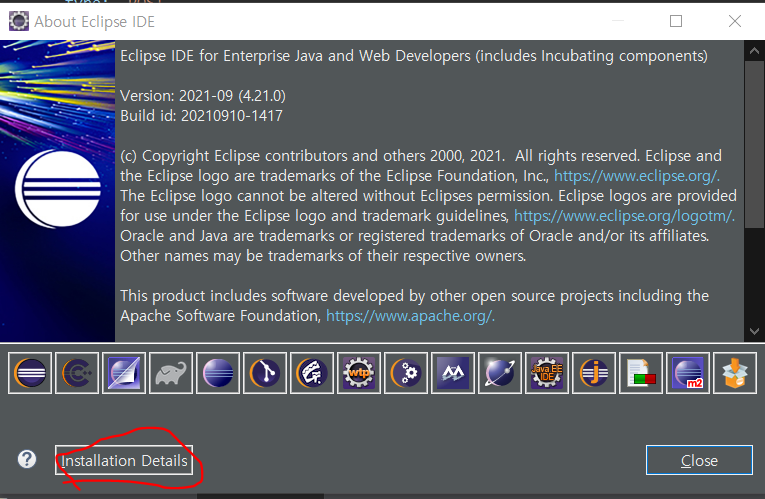Close window using title bar X
The image size is (765, 499).
(x=735, y=21)
